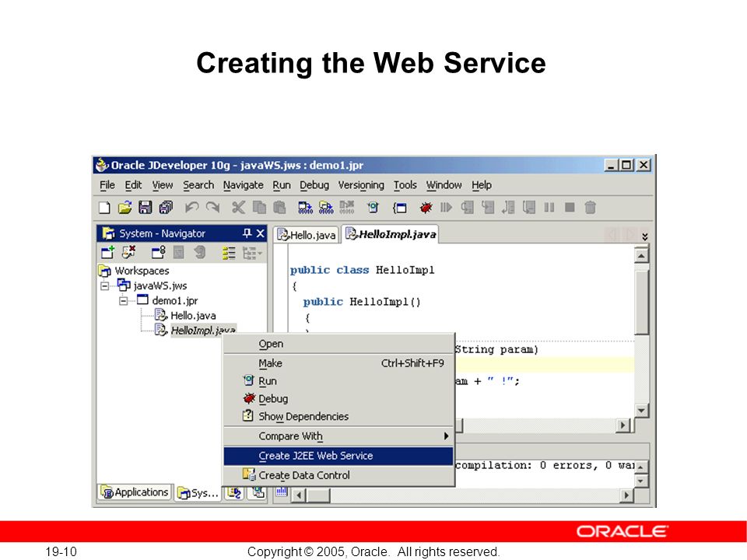The height and width of the screenshot is (560, 747).
Task: Click the Paste toolbar icon
Action: 279,208
